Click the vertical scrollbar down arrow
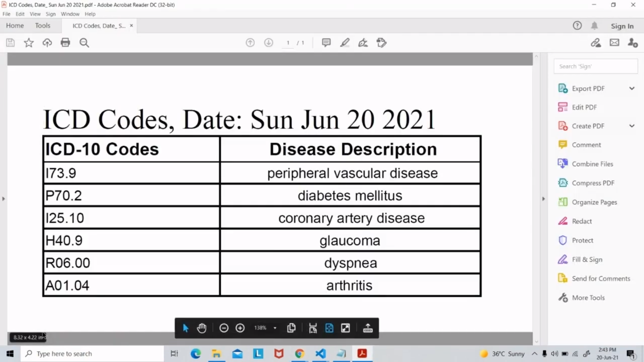The image size is (644, 362). pos(536,342)
